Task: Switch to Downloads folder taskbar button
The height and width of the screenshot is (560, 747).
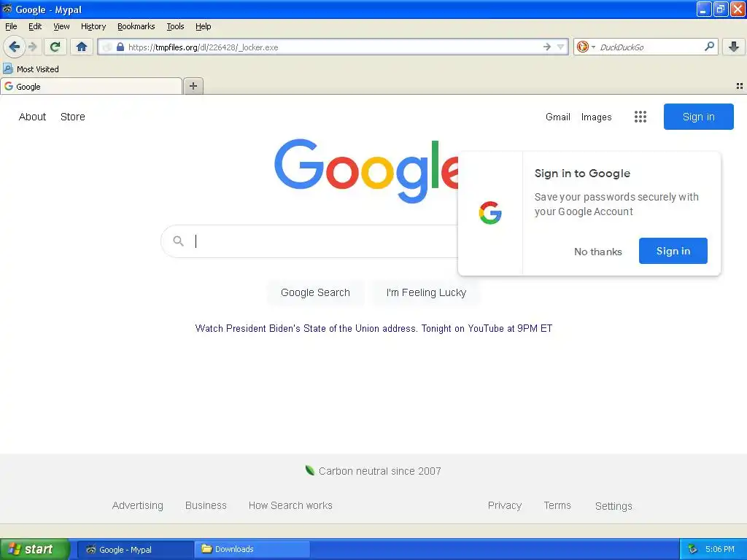Action: pyautogui.click(x=252, y=549)
